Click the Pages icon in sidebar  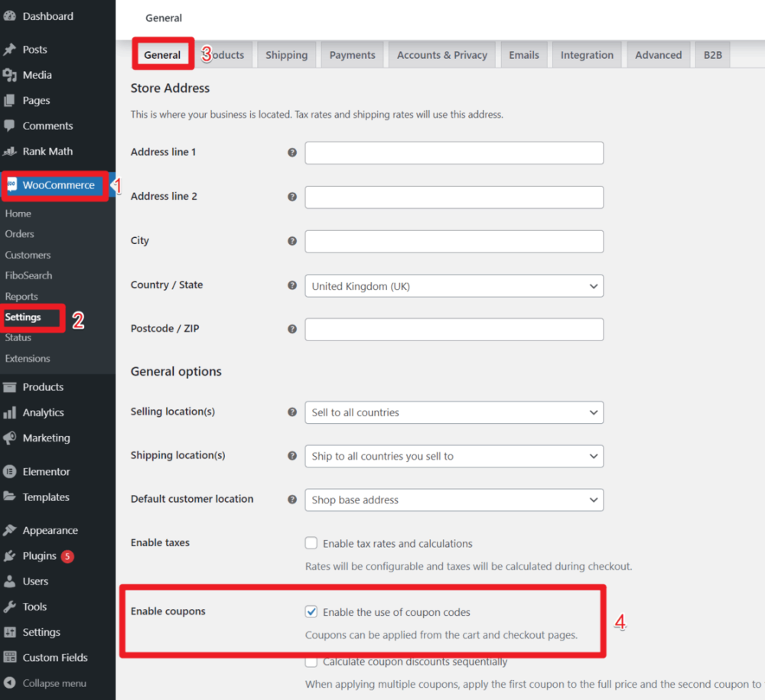point(10,100)
